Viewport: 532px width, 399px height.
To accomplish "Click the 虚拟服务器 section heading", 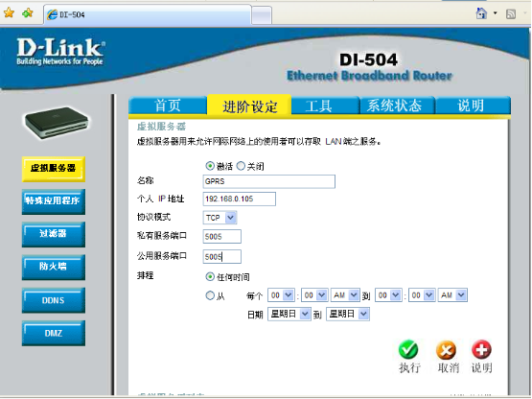I will tap(161, 127).
